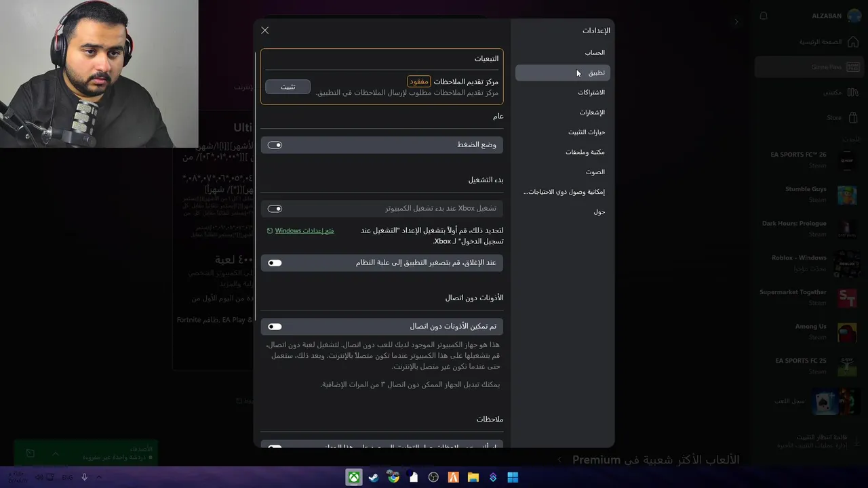Close the Xbox settings dialog
The height and width of the screenshot is (488, 868).
(265, 30)
